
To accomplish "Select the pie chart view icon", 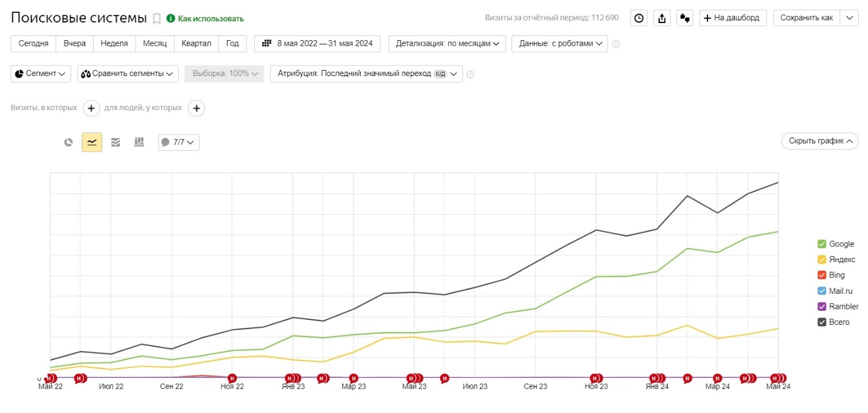I will click(x=69, y=142).
